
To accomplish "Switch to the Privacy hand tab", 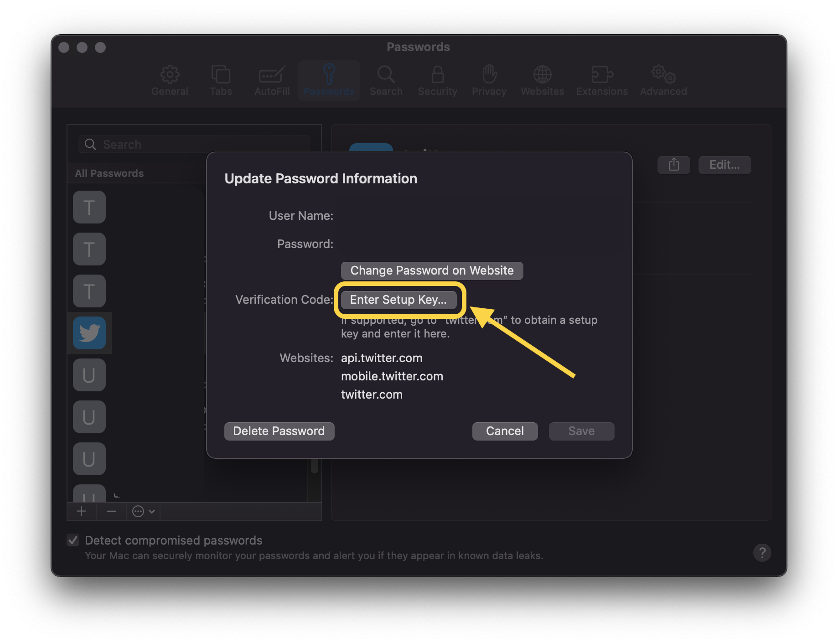I will tap(489, 81).
